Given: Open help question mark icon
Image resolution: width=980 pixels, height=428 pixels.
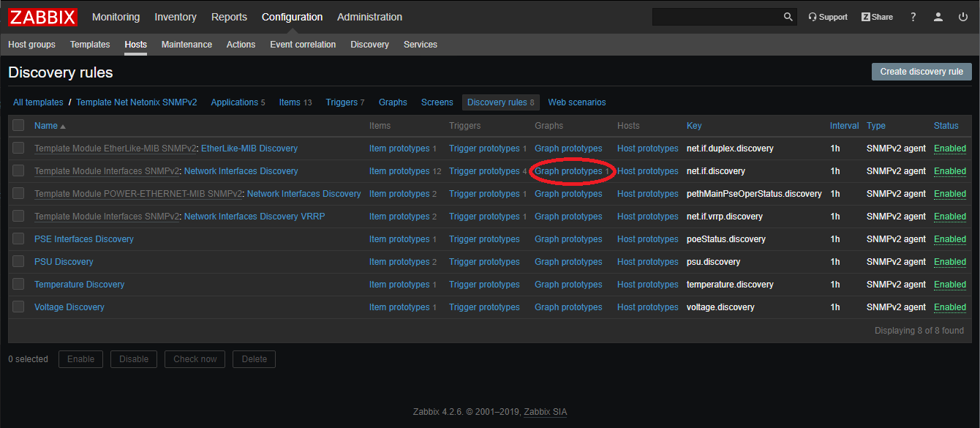Looking at the screenshot, I should (x=913, y=17).
